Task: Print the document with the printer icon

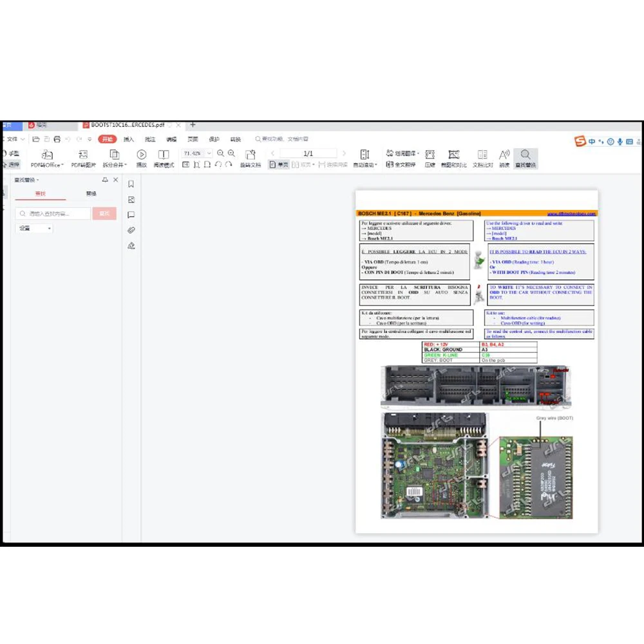Action: (57, 139)
